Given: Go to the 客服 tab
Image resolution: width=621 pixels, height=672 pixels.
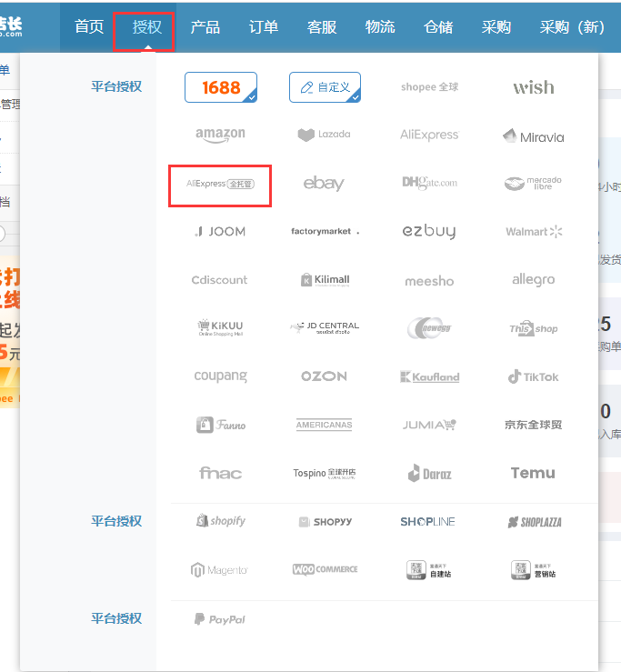Looking at the screenshot, I should pyautogui.click(x=322, y=27).
